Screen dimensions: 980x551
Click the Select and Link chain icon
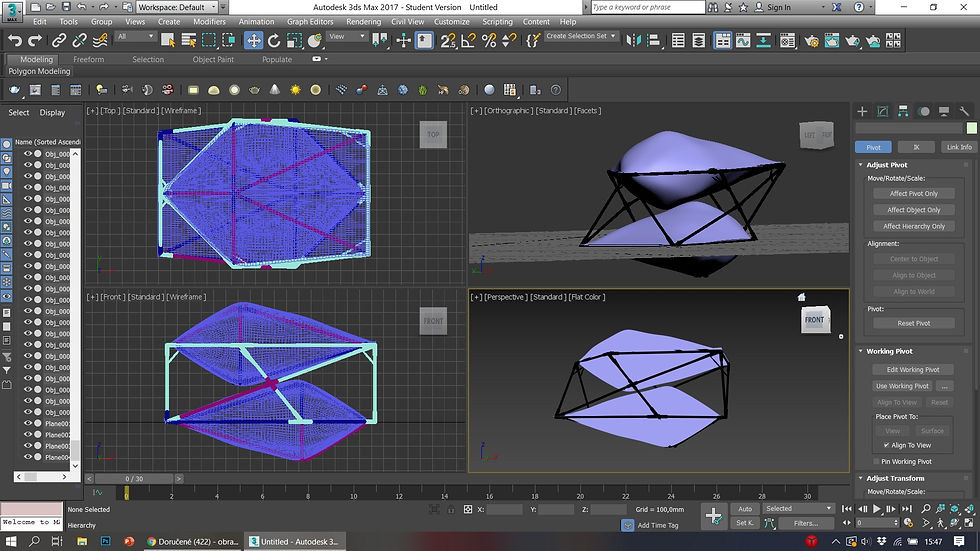(x=59, y=41)
